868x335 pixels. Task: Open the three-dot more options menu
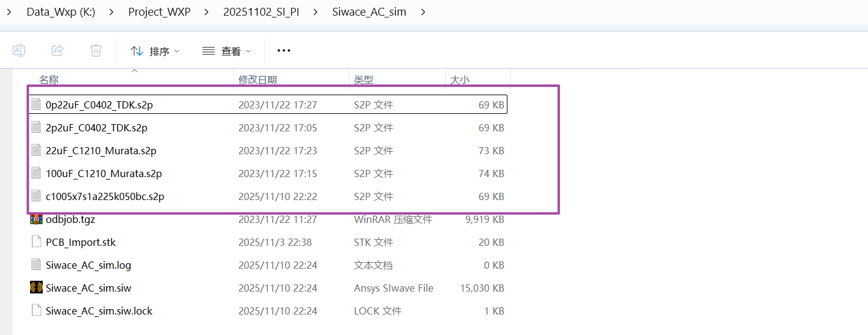pyautogui.click(x=284, y=51)
